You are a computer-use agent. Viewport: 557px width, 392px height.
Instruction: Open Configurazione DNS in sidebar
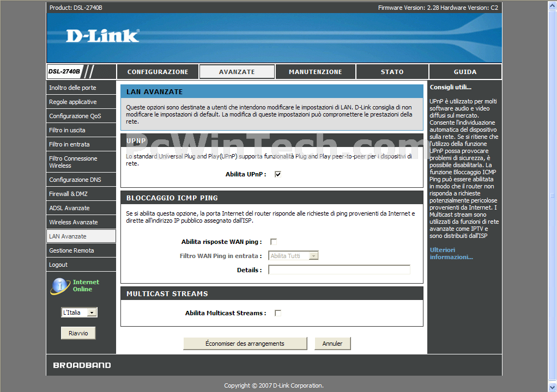point(81,180)
